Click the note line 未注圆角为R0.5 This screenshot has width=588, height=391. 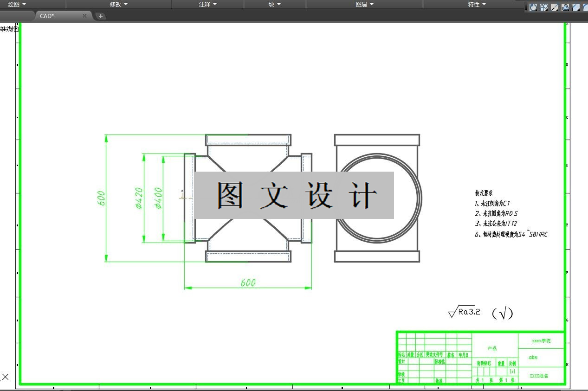click(x=496, y=213)
